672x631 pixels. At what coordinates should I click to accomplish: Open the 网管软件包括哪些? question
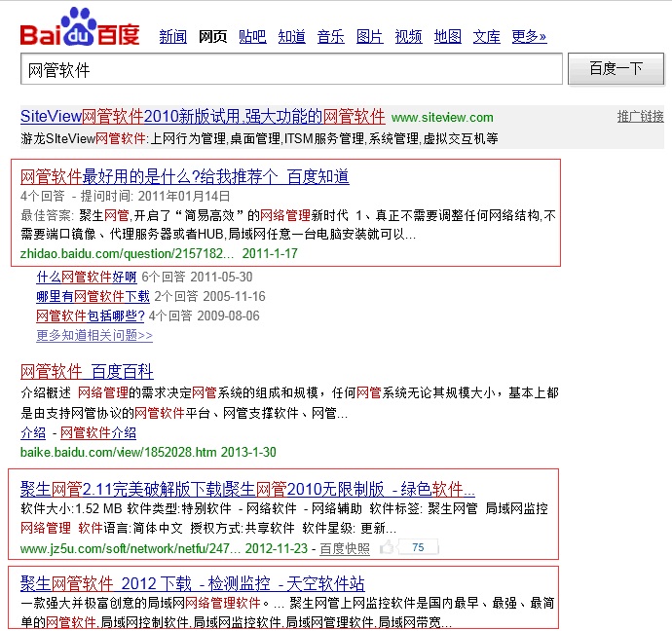click(91, 315)
